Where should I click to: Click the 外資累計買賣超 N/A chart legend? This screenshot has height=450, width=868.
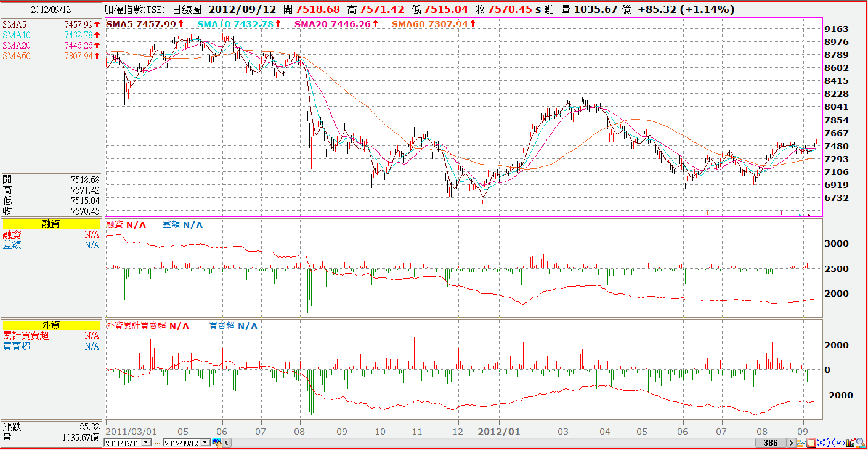tap(148, 325)
